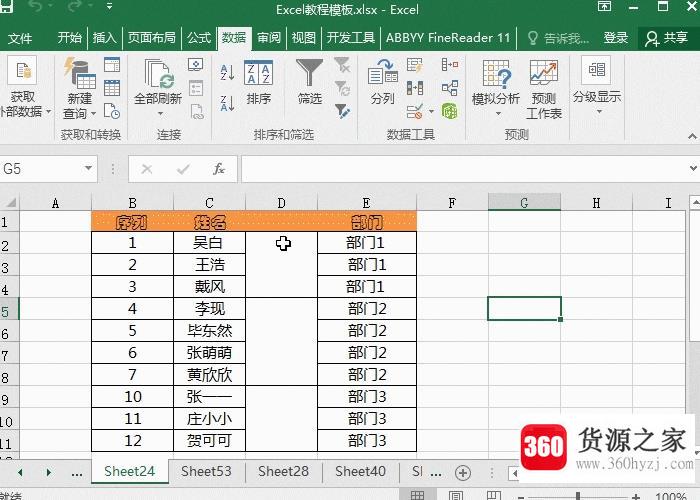The image size is (700, 500).
Task: Click the 登录 sign-in link
Action: (616, 38)
